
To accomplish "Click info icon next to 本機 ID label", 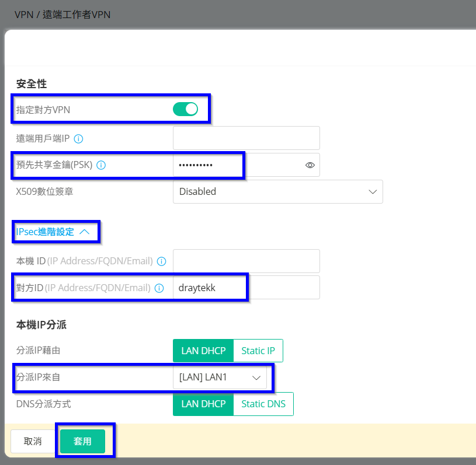I will [162, 261].
